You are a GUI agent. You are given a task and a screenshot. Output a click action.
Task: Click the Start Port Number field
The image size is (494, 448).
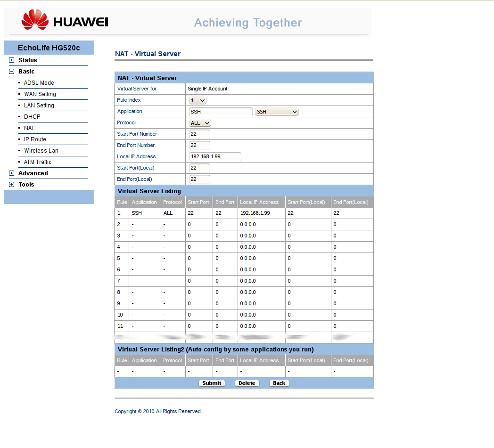point(199,134)
